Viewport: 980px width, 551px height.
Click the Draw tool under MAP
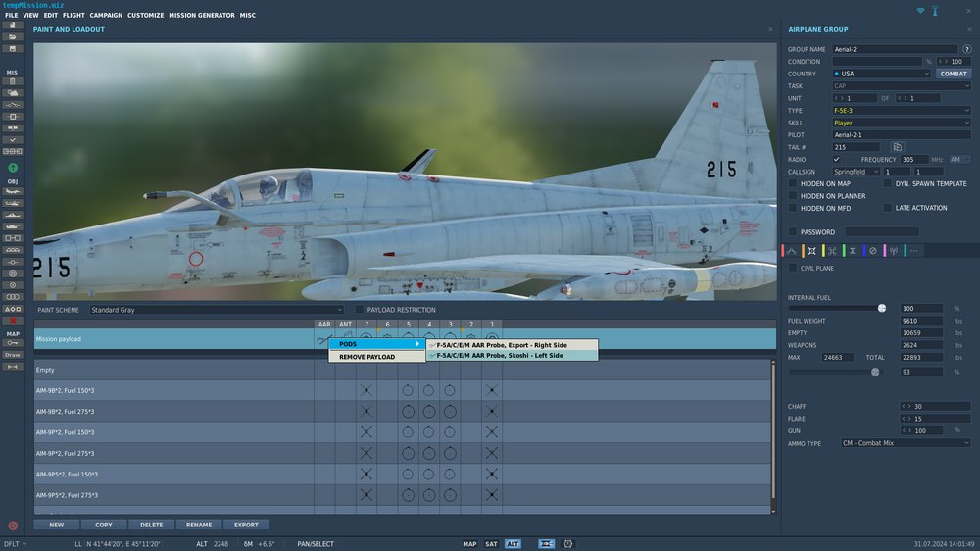click(x=12, y=355)
